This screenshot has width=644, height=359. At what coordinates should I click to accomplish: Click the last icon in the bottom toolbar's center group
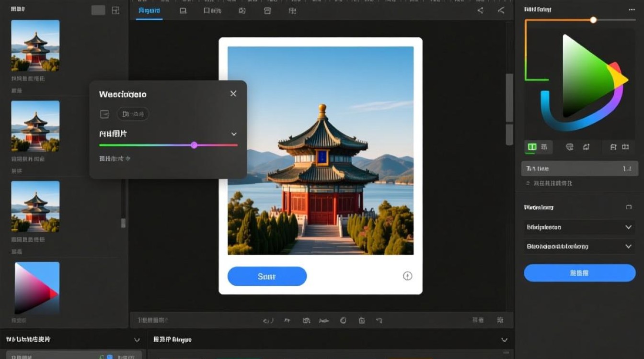pos(379,320)
